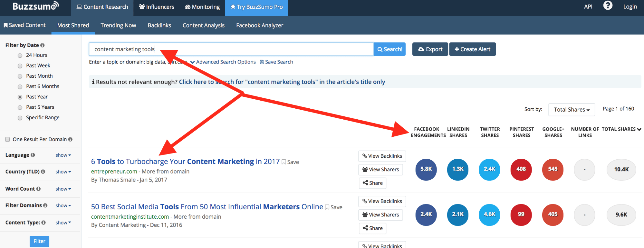The image size is (644, 248).
Task: Expand the Word Count show dropdown
Action: pos(63,189)
